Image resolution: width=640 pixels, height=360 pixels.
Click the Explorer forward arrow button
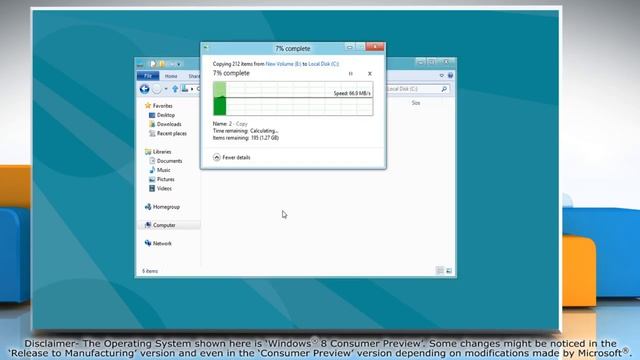(156, 89)
